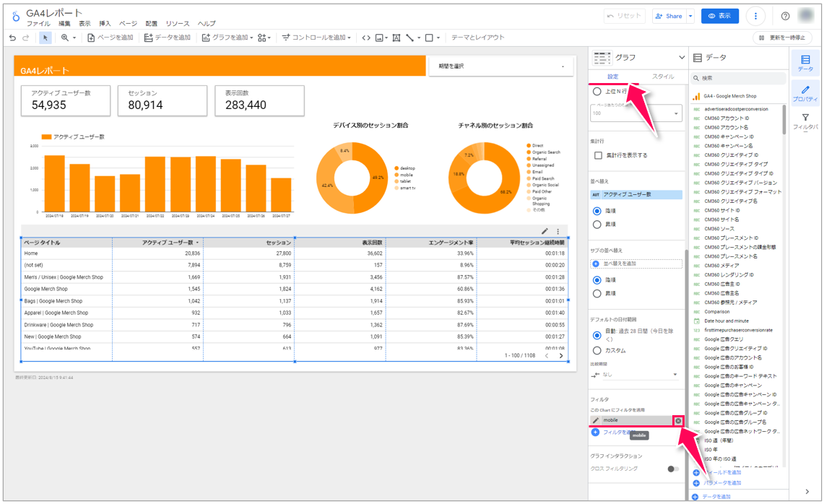Click the Share button
The width and height of the screenshot is (824, 504).
tap(669, 17)
